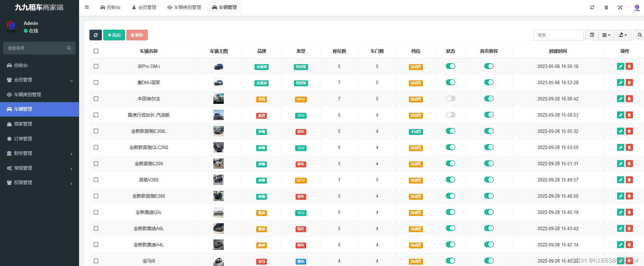Screen dimensions: 644x266
Task: Click the green 添加 button
Action: 114,35
